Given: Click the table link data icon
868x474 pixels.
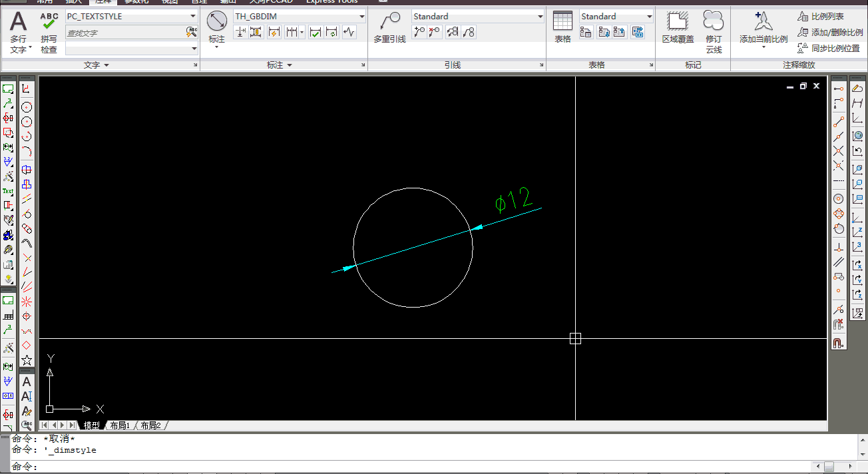Looking at the screenshot, I should (586, 32).
